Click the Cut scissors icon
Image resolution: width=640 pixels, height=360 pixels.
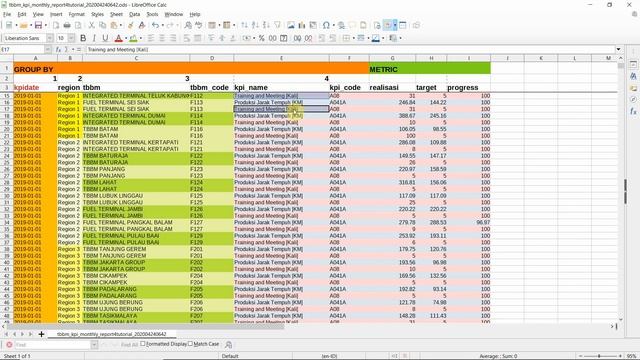point(92,25)
